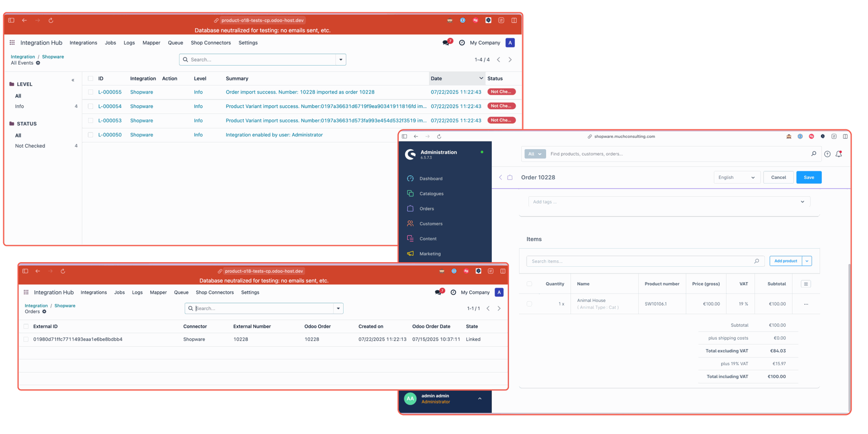Collapse the LEVEL/STATUS filter panel
Viewport: 868px width, 434px height.
(x=73, y=80)
